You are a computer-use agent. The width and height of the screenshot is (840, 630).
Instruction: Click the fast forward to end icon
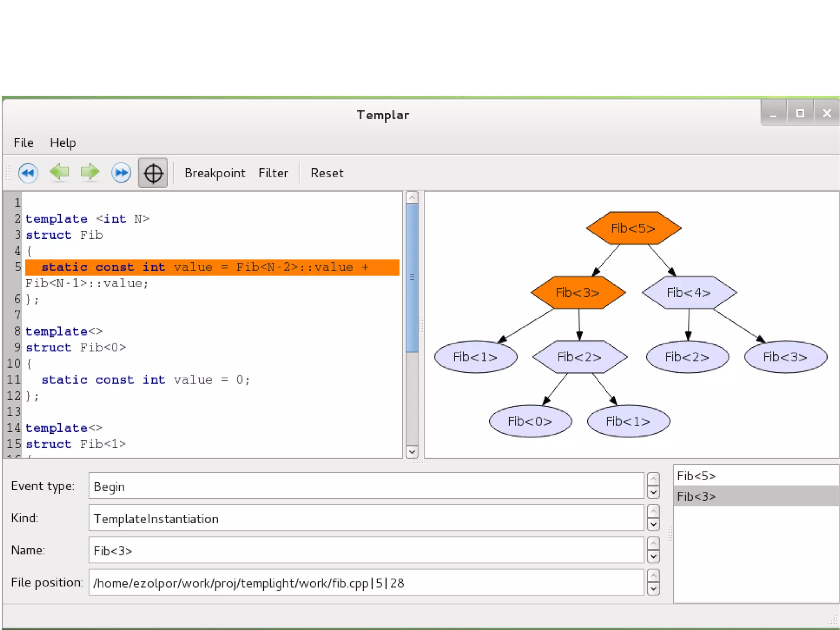pos(121,173)
